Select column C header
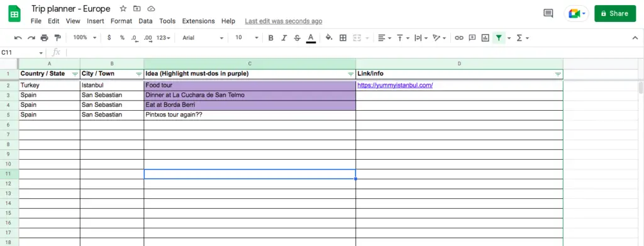Image resolution: width=644 pixels, height=246 pixels. (250, 64)
